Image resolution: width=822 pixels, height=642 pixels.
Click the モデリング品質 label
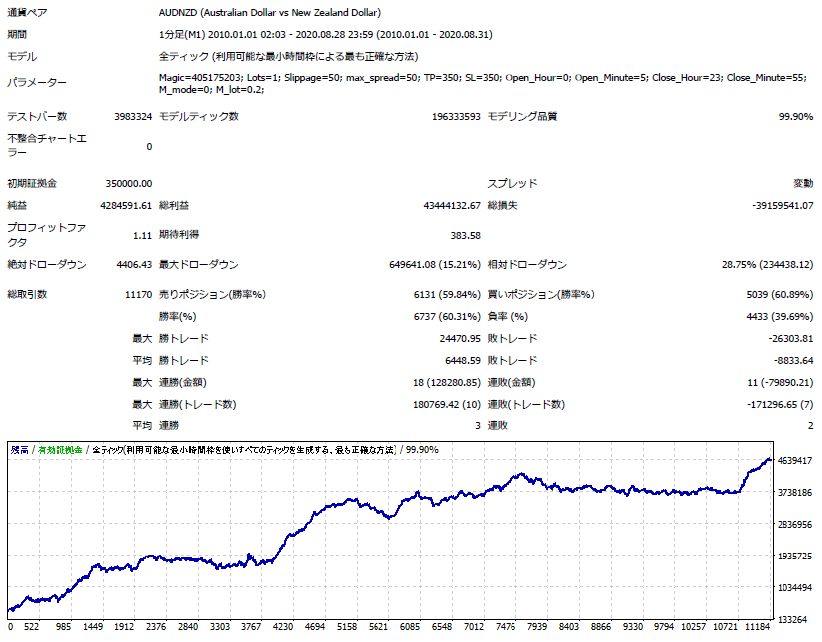point(522,116)
